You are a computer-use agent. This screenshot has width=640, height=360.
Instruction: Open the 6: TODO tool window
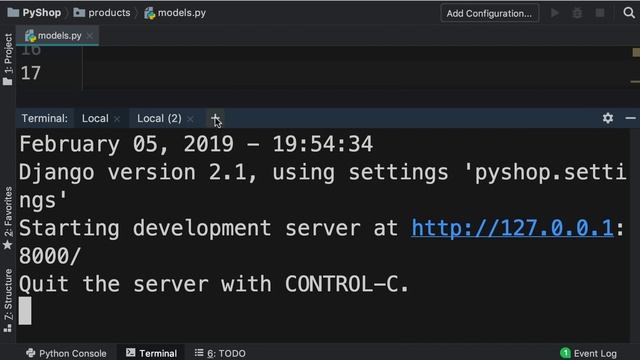[x=220, y=353]
